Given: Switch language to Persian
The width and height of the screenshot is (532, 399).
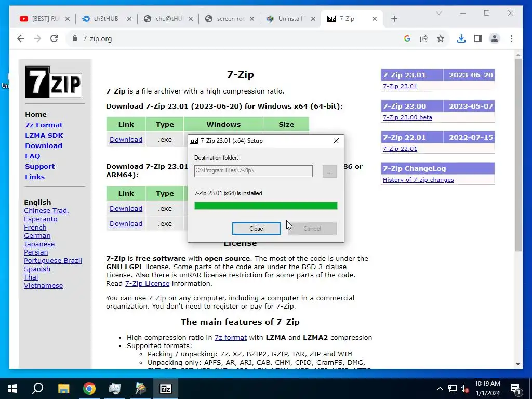Looking at the screenshot, I should click(x=36, y=252).
